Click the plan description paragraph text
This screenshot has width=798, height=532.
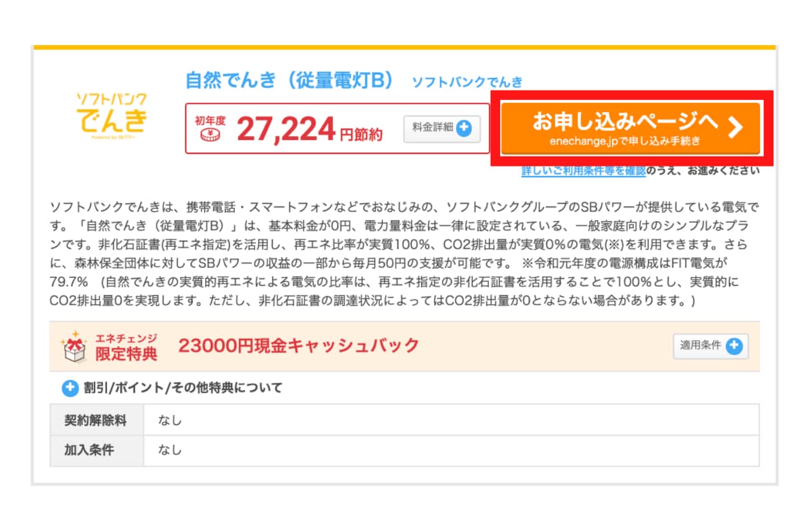point(404,255)
